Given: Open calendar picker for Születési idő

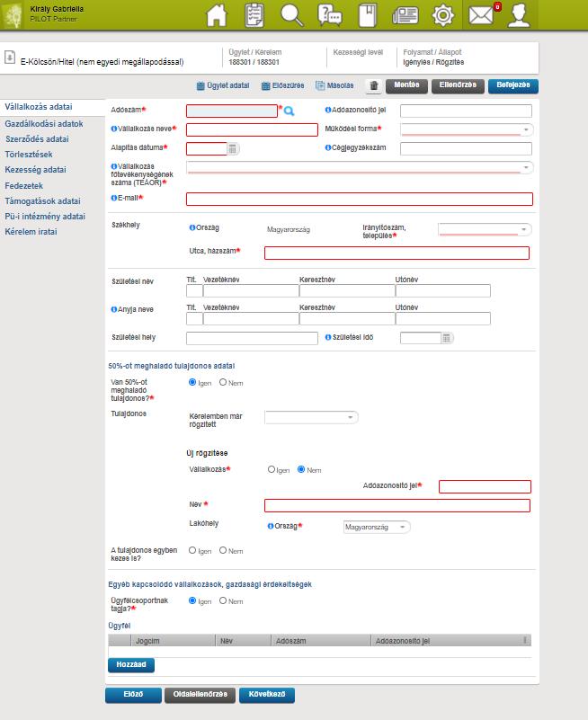Looking at the screenshot, I should tap(446, 338).
